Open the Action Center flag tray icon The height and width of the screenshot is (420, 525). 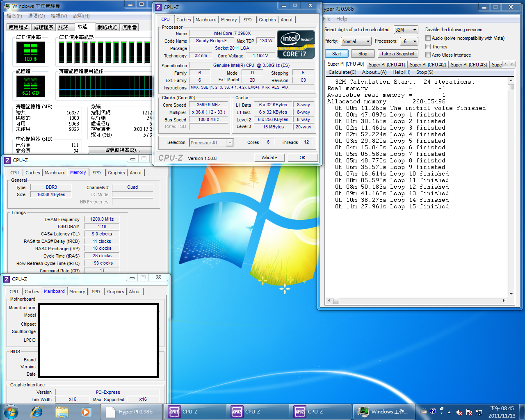(469, 412)
